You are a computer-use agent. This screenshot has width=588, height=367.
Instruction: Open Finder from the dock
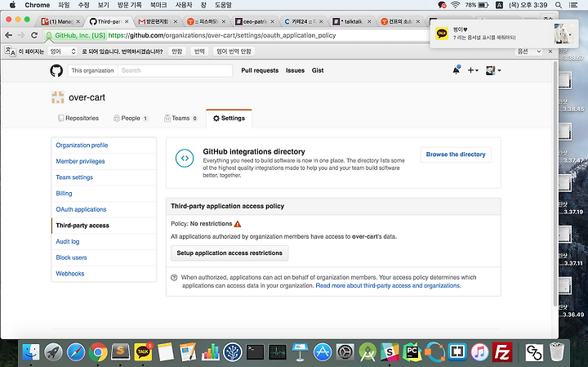coord(31,352)
